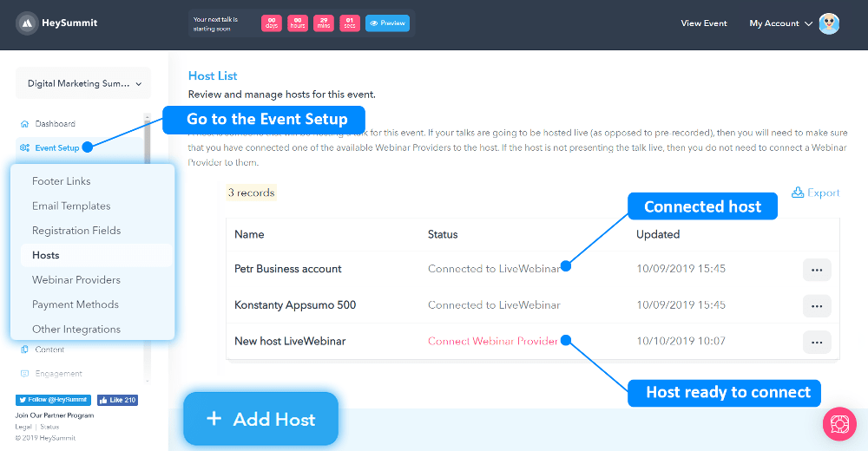Open Join Our Partner Program link
Screen dimensions: 868x451
[x=54, y=415]
